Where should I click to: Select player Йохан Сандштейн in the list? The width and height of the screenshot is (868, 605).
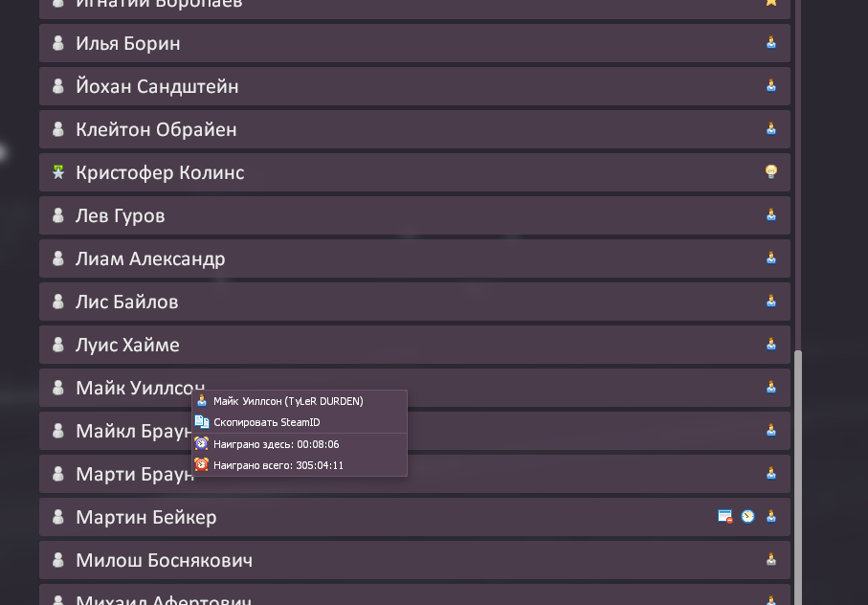point(414,86)
